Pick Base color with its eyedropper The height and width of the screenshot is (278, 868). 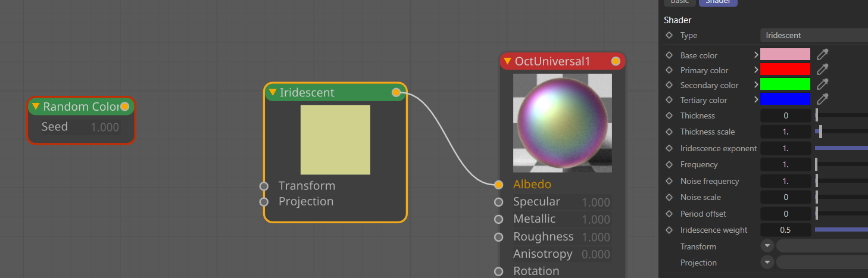tap(822, 55)
